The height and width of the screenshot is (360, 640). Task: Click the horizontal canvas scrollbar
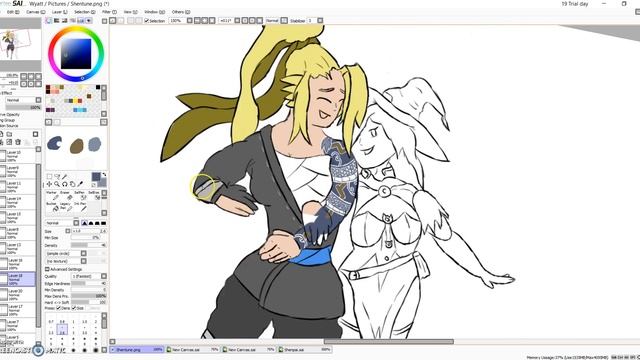pyautogui.click(x=389, y=342)
